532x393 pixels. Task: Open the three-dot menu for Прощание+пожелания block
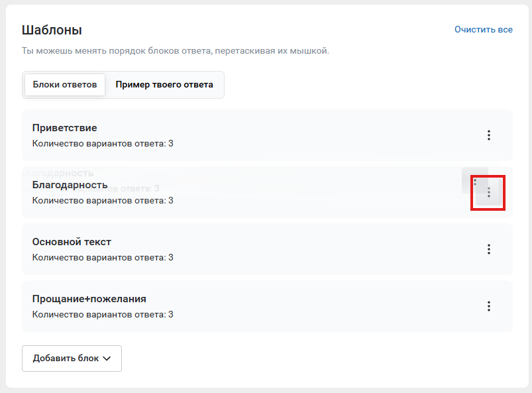point(489,306)
